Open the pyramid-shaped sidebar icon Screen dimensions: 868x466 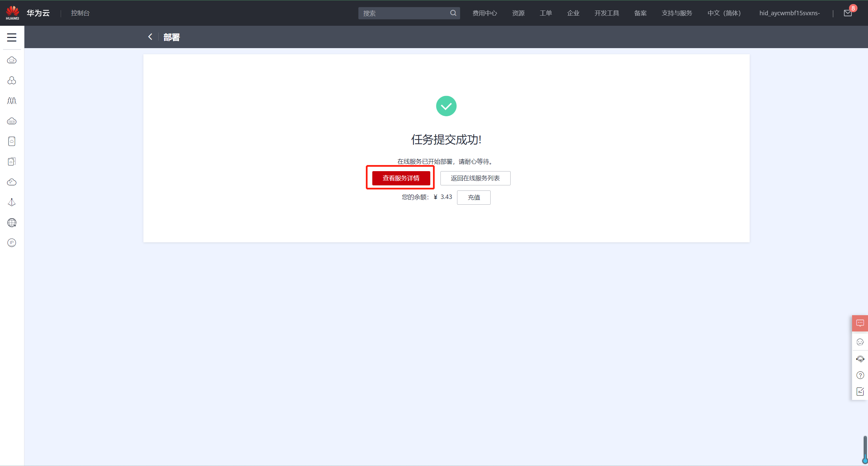coord(12,202)
